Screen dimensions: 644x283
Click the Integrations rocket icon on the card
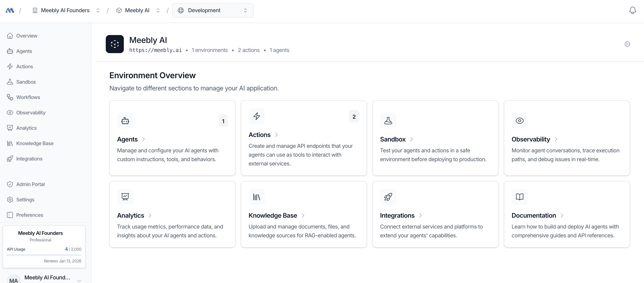coord(388,197)
